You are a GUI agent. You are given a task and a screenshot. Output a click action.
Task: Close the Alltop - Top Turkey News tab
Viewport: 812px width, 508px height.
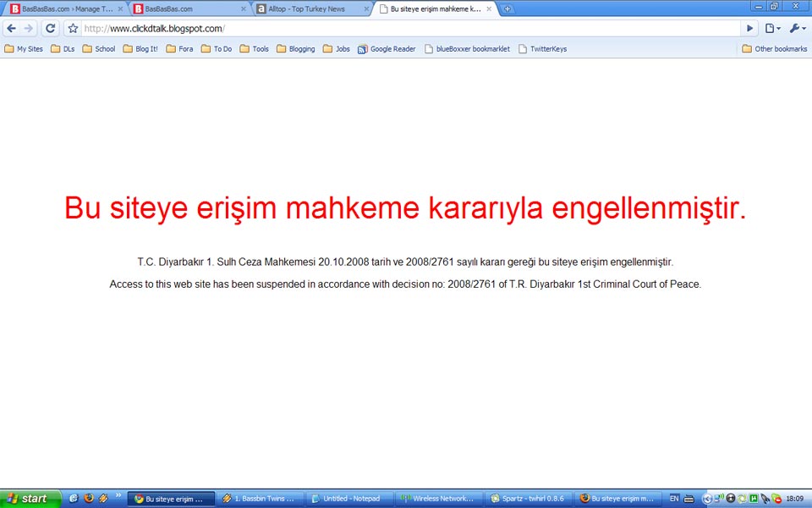coord(365,9)
